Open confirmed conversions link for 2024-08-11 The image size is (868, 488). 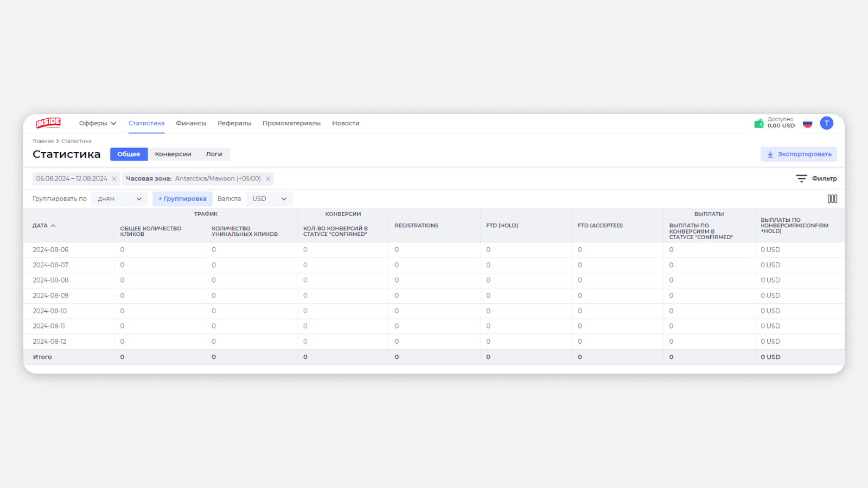[x=305, y=326]
